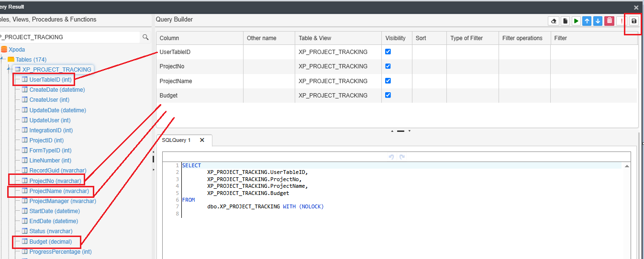Select ProjectName (nvarchar) in the tree
Screen dimensions: 644x259
[59, 191]
